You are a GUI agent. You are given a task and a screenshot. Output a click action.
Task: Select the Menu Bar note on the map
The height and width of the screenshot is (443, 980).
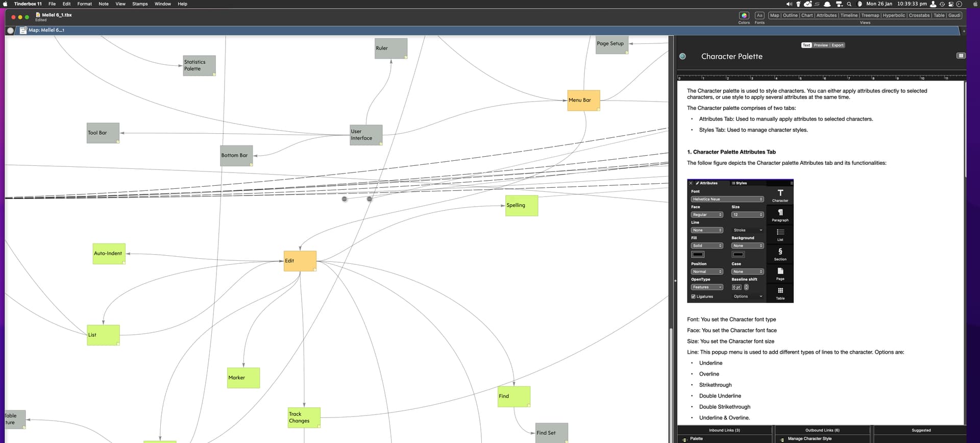583,101
